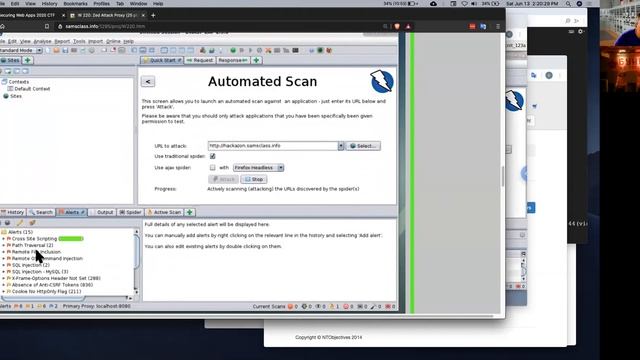Expand the Cross Site Scripting alert node
Viewport: 640px width, 360px height.
[4, 239]
